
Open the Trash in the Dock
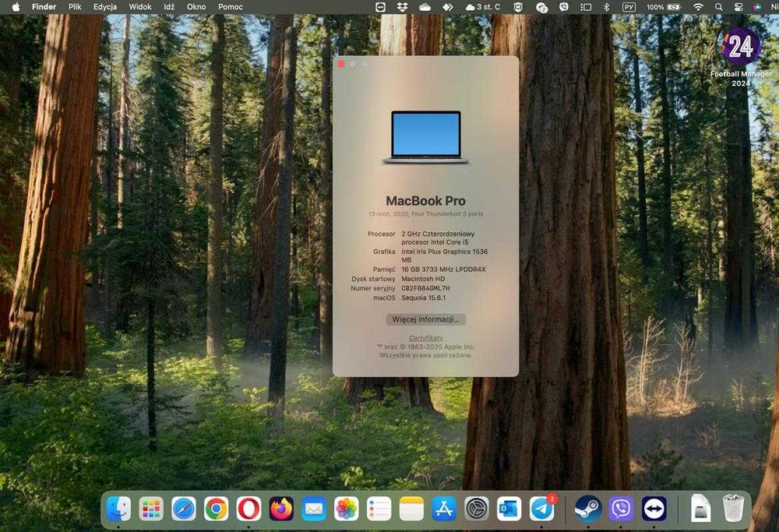click(x=733, y=508)
